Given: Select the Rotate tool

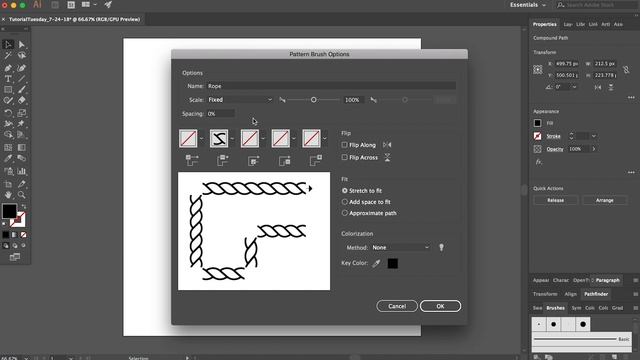Looking at the screenshot, I should tap(8, 113).
